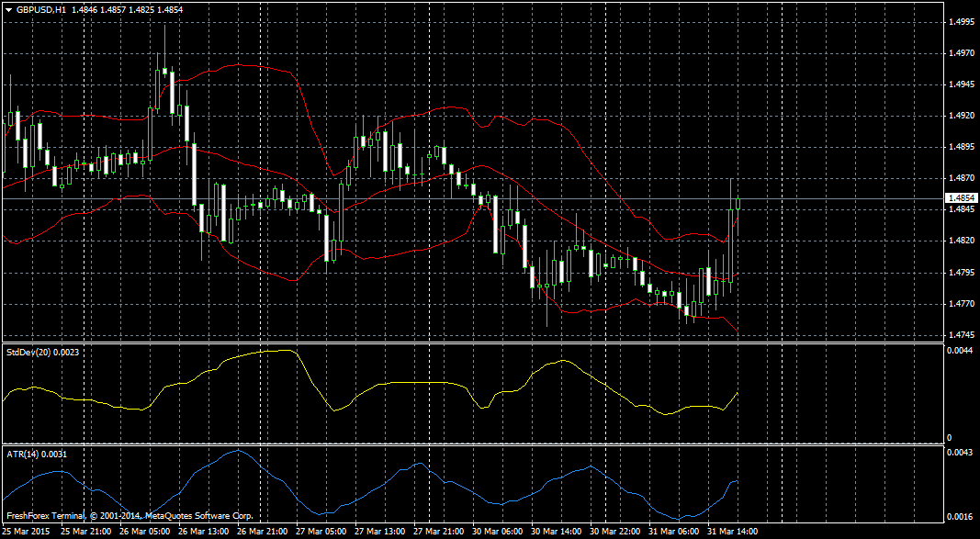980x539 pixels.
Task: Click the 1.4995 level on the price scale
Action: tap(960, 23)
